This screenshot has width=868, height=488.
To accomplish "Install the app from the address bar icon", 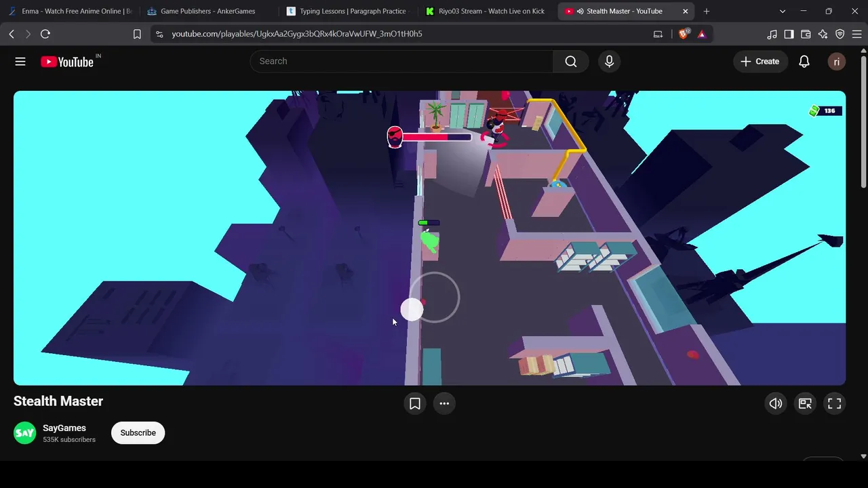I will [658, 34].
